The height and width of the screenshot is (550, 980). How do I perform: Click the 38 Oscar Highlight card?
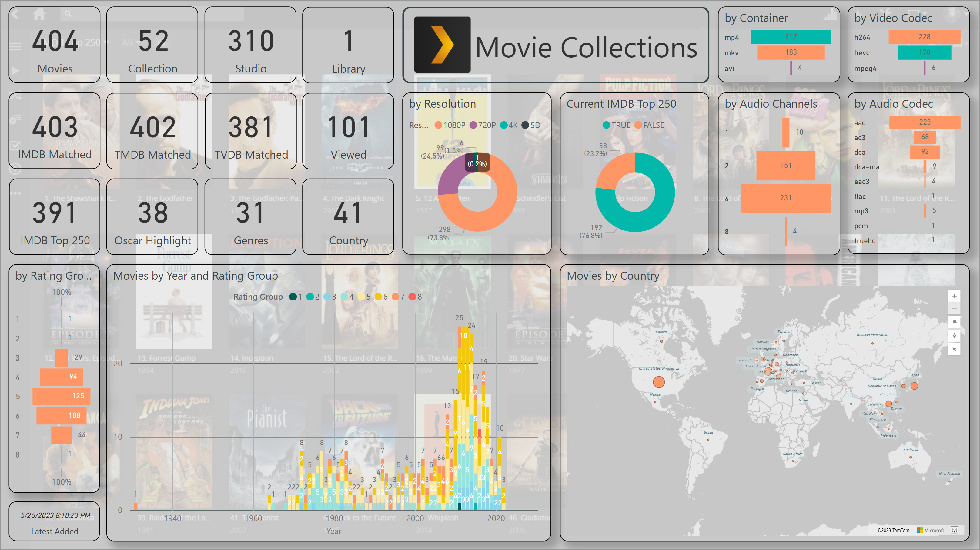tap(152, 216)
